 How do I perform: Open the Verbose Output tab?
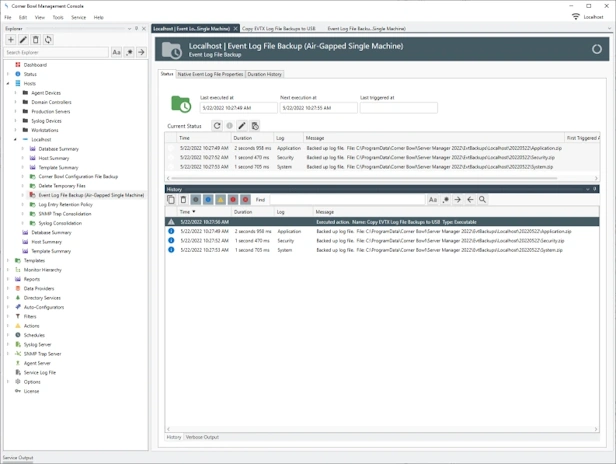[x=202, y=437]
